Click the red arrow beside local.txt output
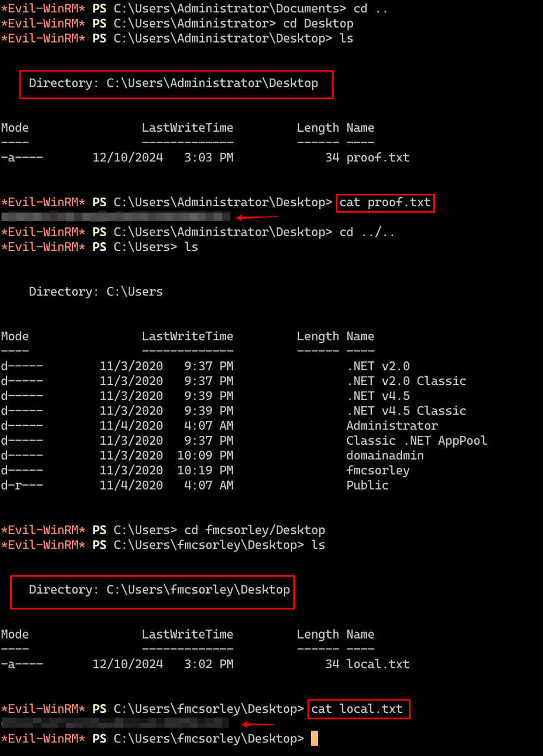This screenshot has height=756, width=543. (258, 724)
